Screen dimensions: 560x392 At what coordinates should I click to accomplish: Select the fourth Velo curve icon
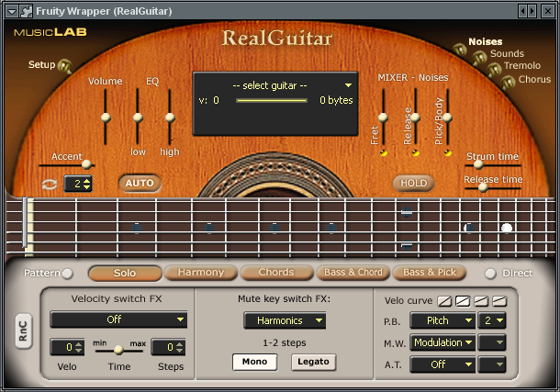click(499, 302)
